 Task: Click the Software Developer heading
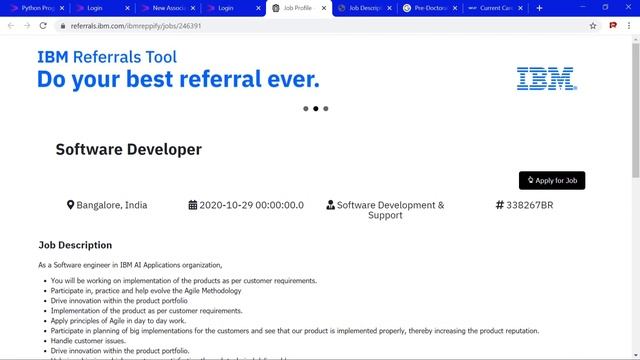(x=129, y=149)
